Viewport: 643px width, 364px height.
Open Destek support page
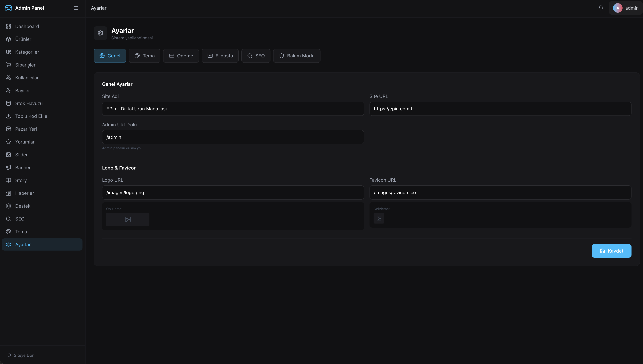pyautogui.click(x=22, y=206)
